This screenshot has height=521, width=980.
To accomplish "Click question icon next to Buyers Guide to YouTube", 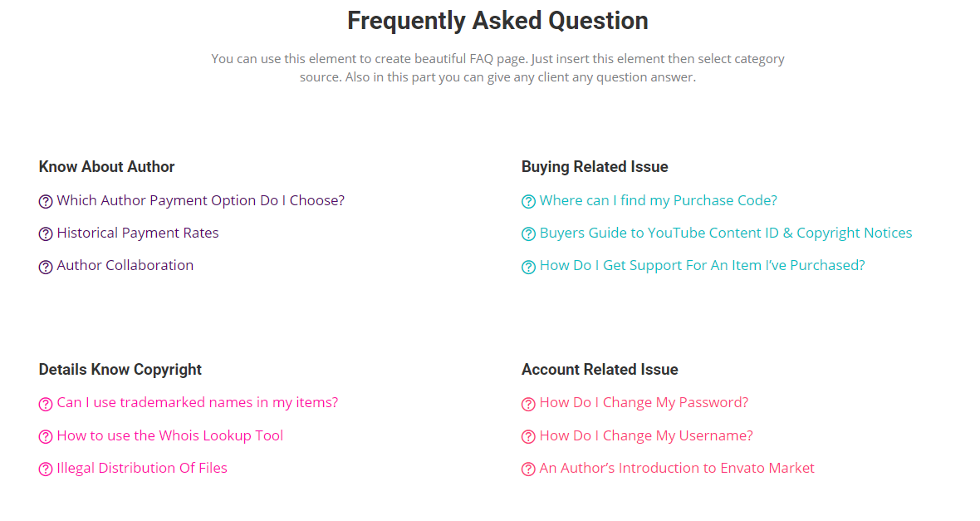I will 528,234.
